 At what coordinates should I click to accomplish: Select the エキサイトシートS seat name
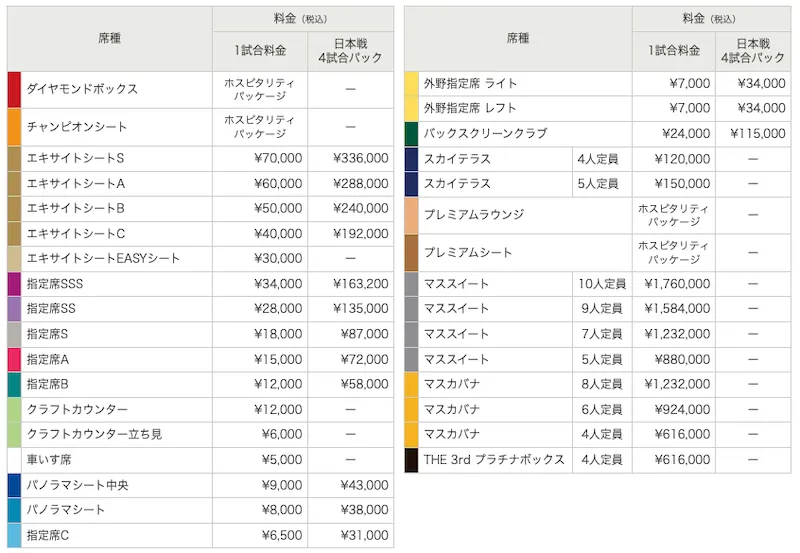(x=76, y=158)
